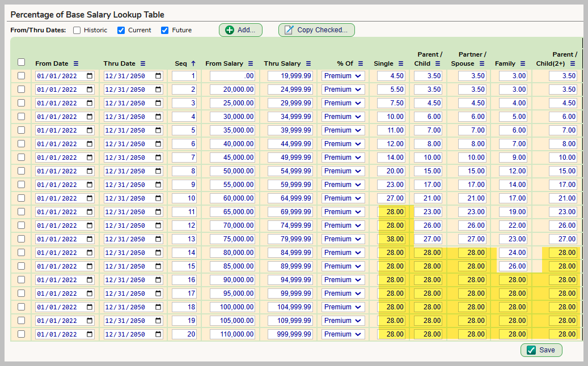Save the lookup table changes
Viewport: 588px width, 366px height.
(541, 350)
